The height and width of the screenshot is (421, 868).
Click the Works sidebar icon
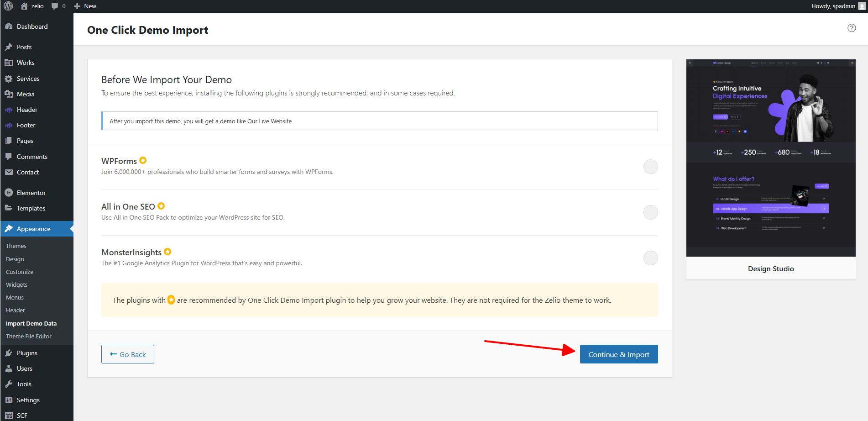[x=9, y=63]
